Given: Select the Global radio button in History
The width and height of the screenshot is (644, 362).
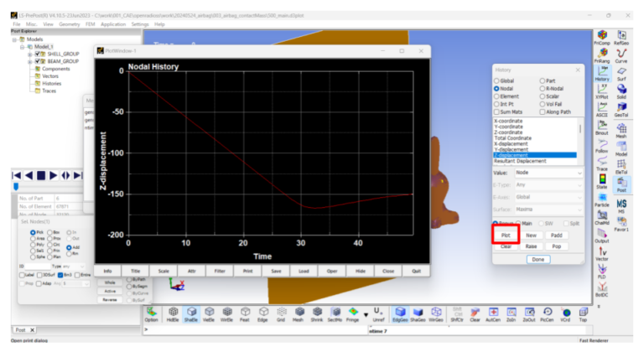Looking at the screenshot, I should (497, 80).
